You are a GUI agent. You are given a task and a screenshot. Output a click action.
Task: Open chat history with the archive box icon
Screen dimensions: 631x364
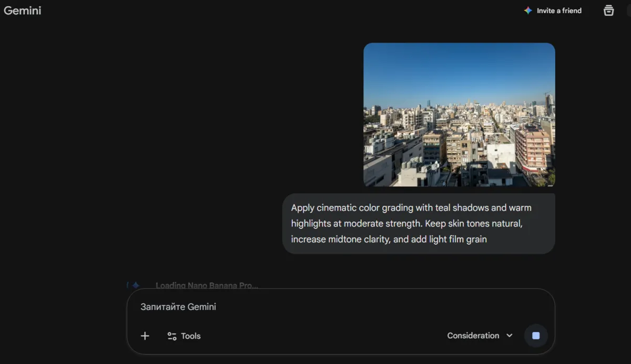[608, 10]
